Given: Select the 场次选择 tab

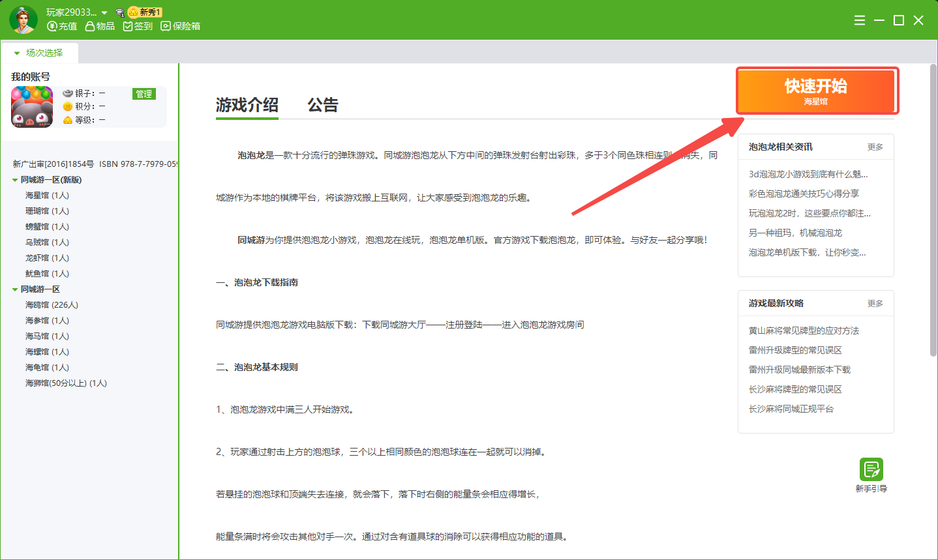Looking at the screenshot, I should click(40, 53).
